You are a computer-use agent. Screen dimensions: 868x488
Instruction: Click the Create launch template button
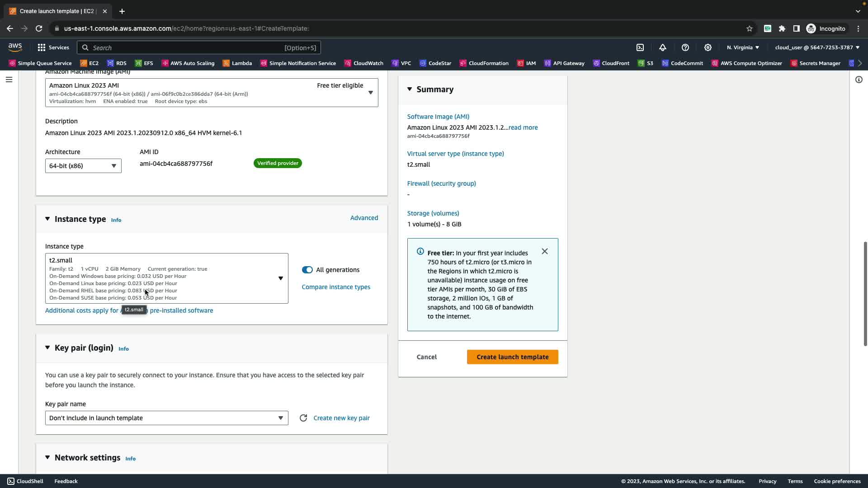[512, 357]
